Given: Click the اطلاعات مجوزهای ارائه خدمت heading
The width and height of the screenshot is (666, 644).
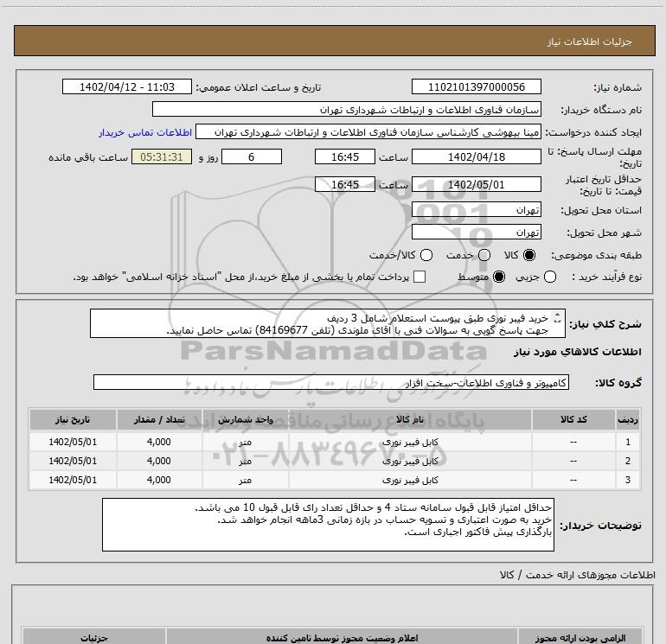Looking at the screenshot, I should click(x=577, y=575).
